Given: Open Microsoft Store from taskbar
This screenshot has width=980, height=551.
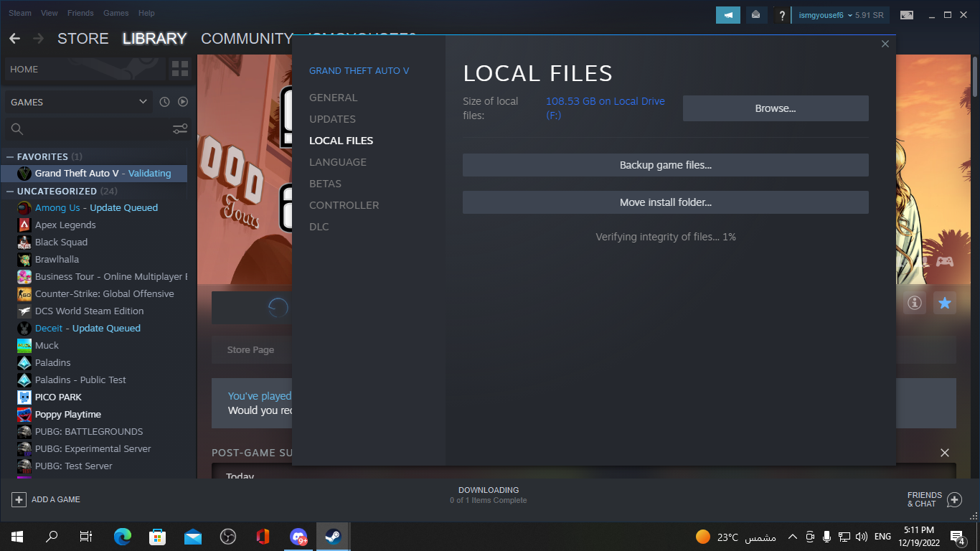Looking at the screenshot, I should (157, 537).
